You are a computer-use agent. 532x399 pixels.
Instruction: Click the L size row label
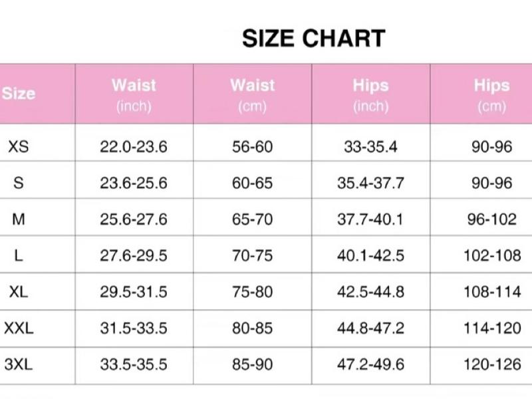tap(19, 255)
